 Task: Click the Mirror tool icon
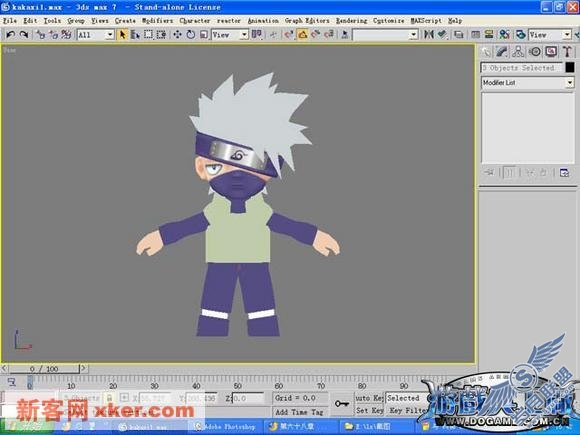tap(429, 35)
